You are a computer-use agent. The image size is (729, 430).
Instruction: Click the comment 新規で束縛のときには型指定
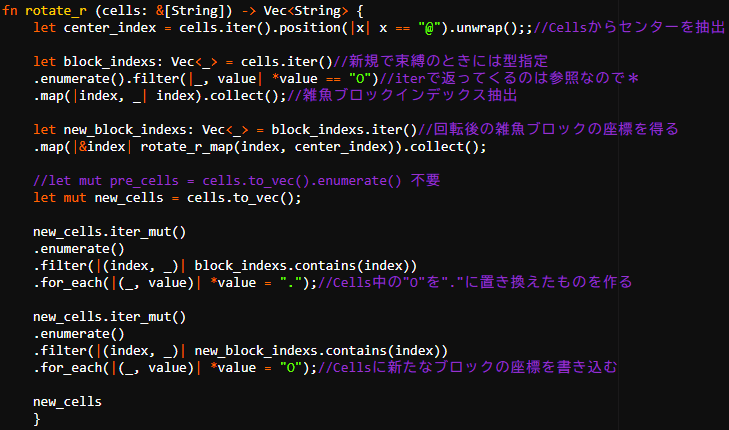[x=441, y=61]
